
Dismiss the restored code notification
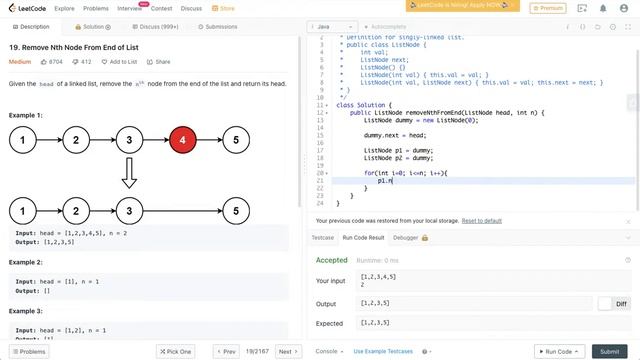click(x=628, y=221)
